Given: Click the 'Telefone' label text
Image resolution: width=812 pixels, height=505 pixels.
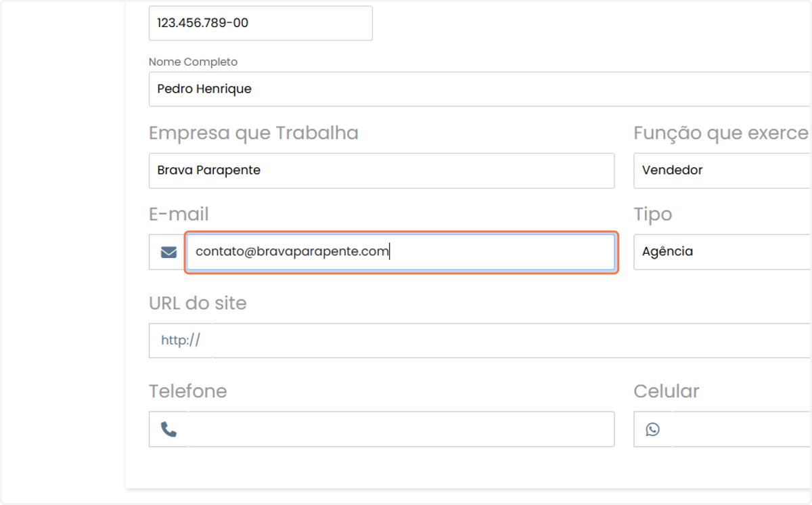Looking at the screenshot, I should (x=188, y=391).
